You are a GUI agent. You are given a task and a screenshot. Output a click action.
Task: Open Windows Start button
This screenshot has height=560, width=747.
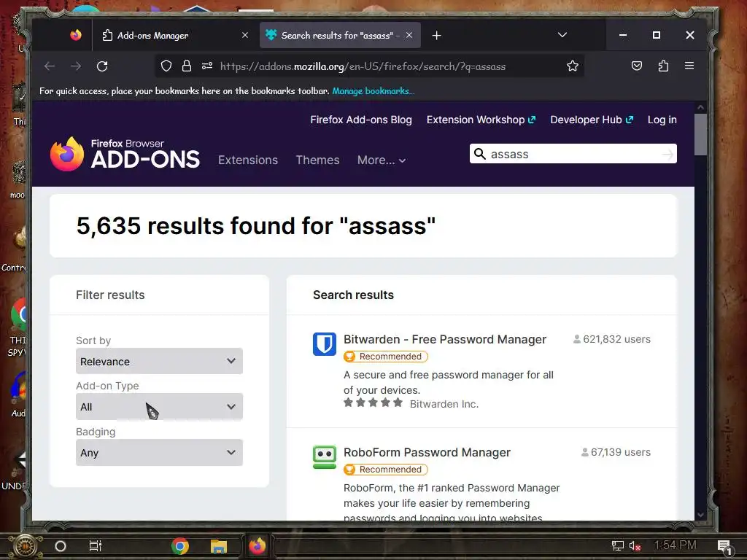26,546
